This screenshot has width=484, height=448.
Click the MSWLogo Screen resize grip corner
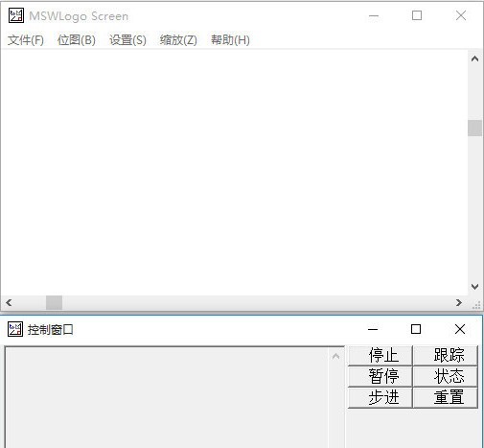(476, 305)
